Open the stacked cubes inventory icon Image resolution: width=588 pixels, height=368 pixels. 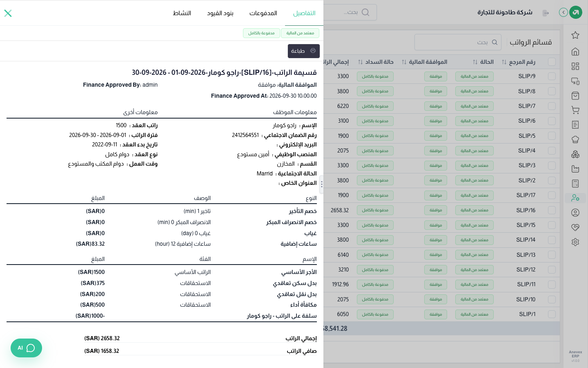pos(575,154)
